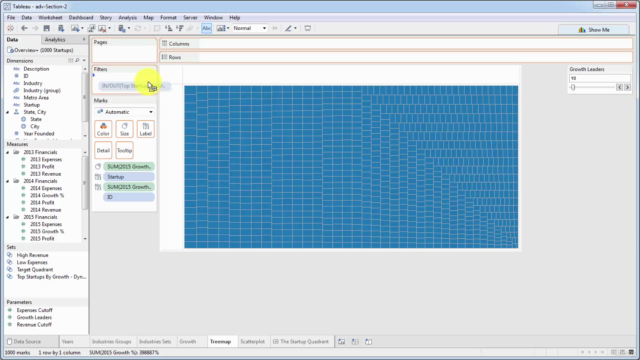The image size is (640, 360).
Task: Duplicate the sheet using the toolbar icon
Action: click(91, 28)
